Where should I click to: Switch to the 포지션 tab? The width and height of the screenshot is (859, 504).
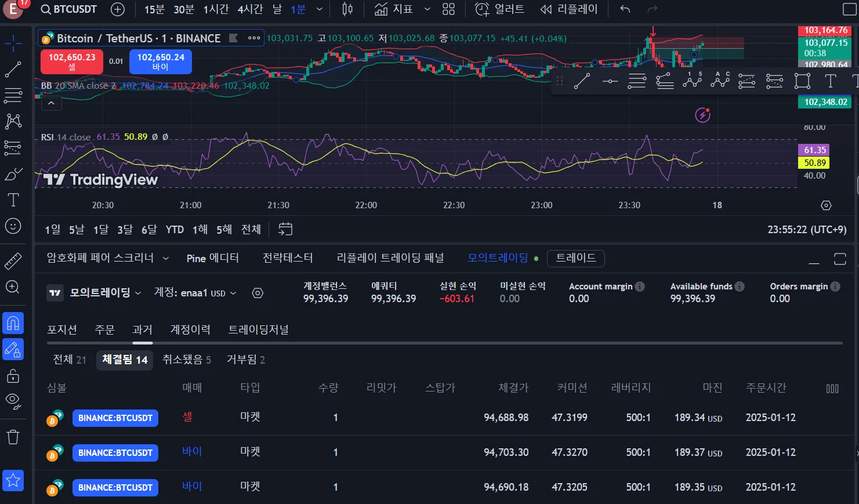62,329
